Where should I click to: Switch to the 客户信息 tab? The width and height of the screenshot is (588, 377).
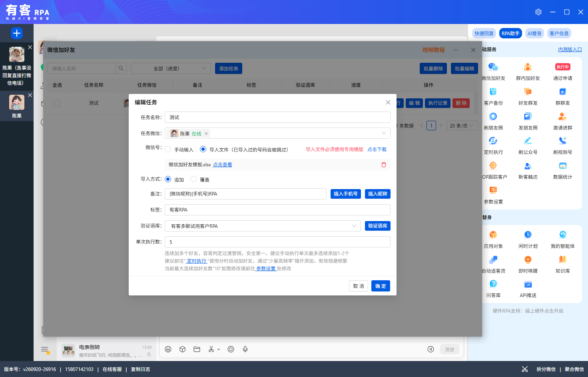tap(559, 34)
